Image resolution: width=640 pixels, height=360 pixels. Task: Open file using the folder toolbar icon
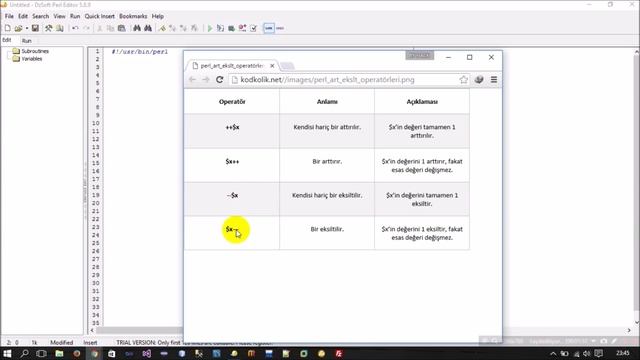click(18, 28)
